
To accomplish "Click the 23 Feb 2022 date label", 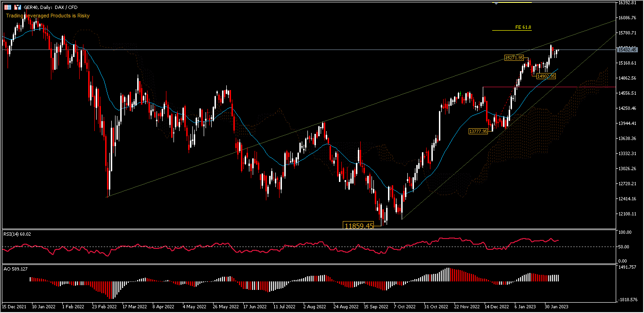I will coord(104,306).
